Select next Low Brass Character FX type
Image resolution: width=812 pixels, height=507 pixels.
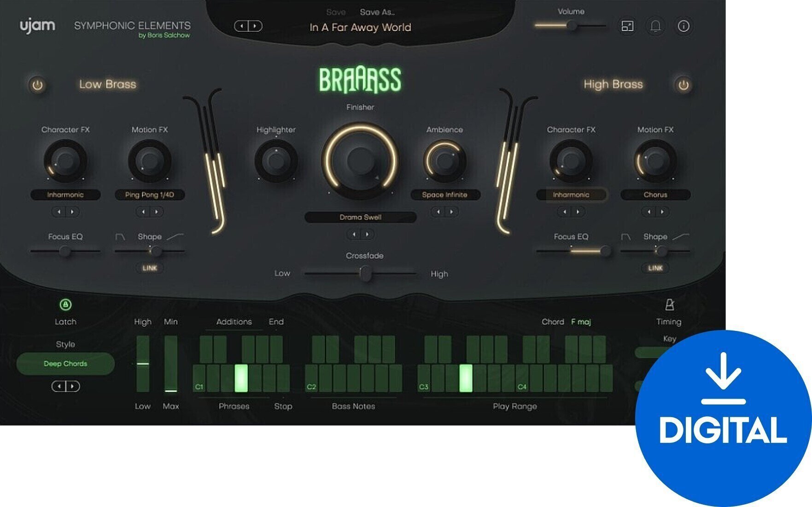[x=72, y=212]
